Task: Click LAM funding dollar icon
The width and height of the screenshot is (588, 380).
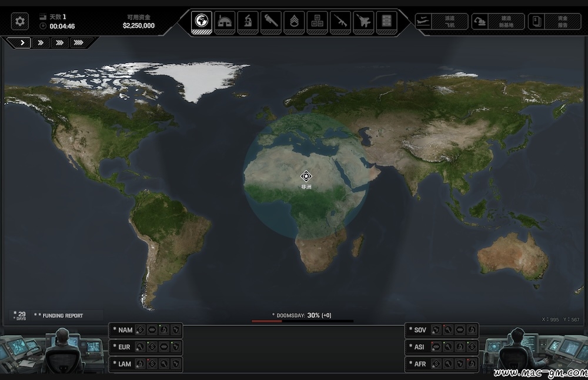Action: click(x=152, y=364)
